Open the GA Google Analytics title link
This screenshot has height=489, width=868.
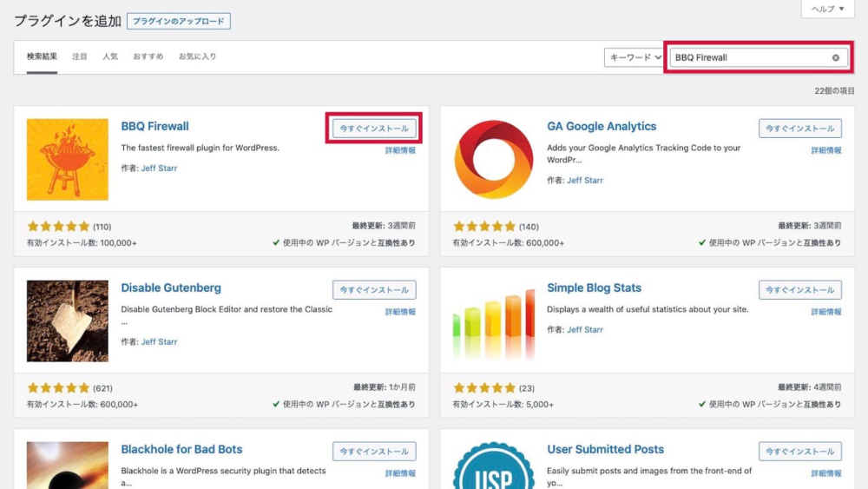(x=602, y=126)
